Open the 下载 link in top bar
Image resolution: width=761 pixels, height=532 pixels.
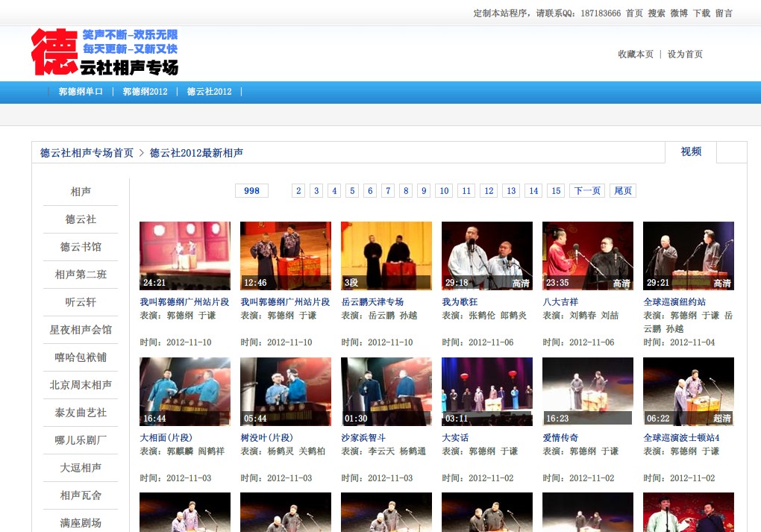coord(701,13)
